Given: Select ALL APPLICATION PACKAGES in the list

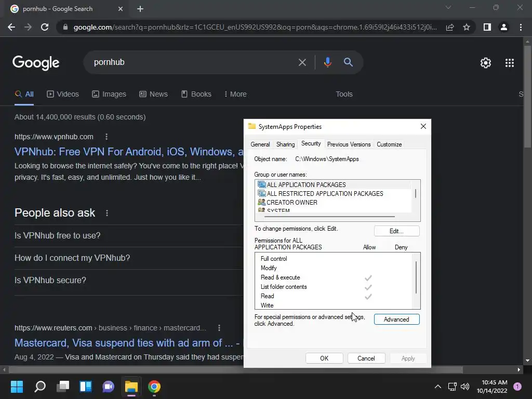Looking at the screenshot, I should click(334, 185).
